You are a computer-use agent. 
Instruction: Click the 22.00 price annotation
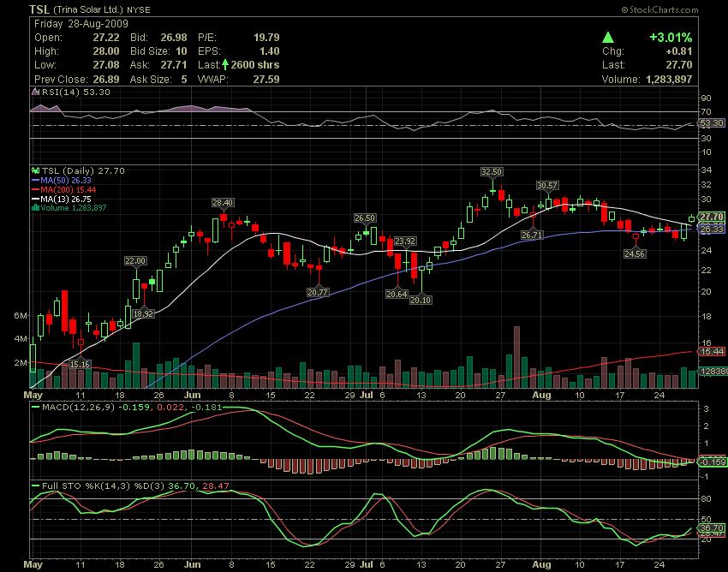pos(135,261)
